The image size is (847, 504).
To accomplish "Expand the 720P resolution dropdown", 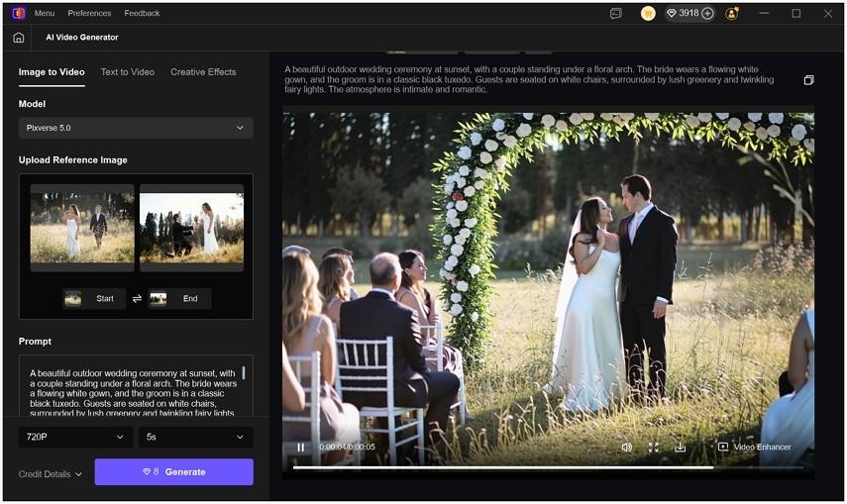I will (75, 437).
